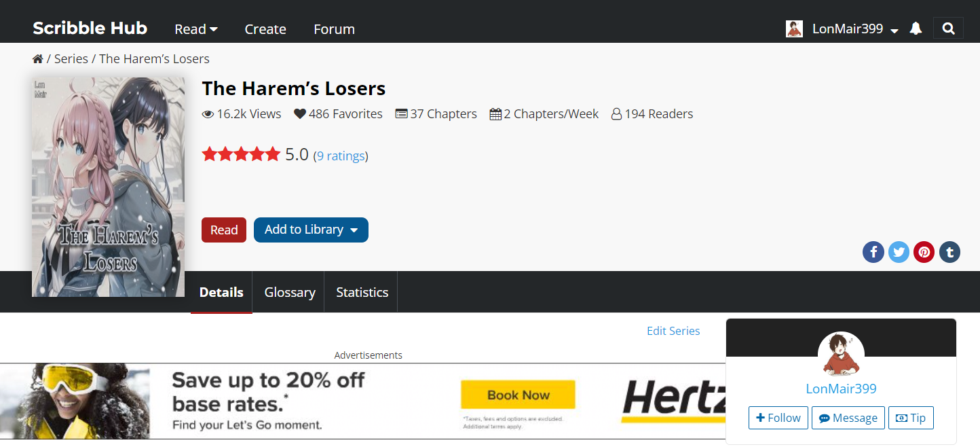The width and height of the screenshot is (980, 447).
Task: Click the LonMair399 avatar in header
Action: [x=794, y=29]
